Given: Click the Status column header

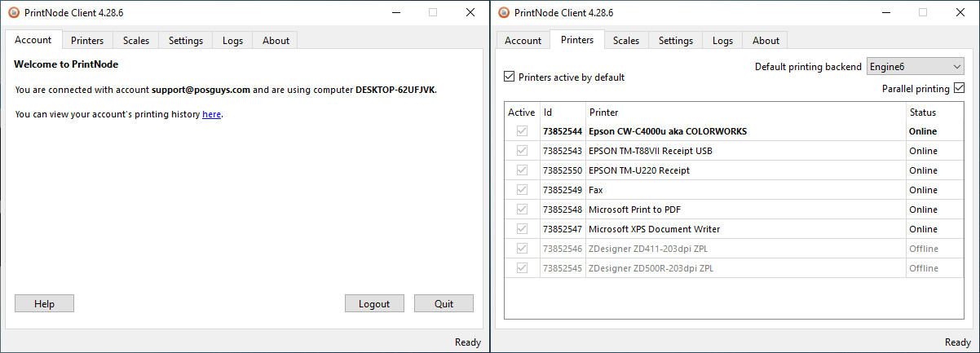Looking at the screenshot, I should coord(923,113).
